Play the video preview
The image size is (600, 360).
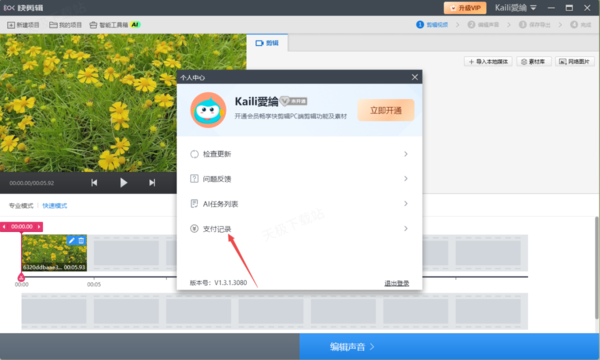123,183
